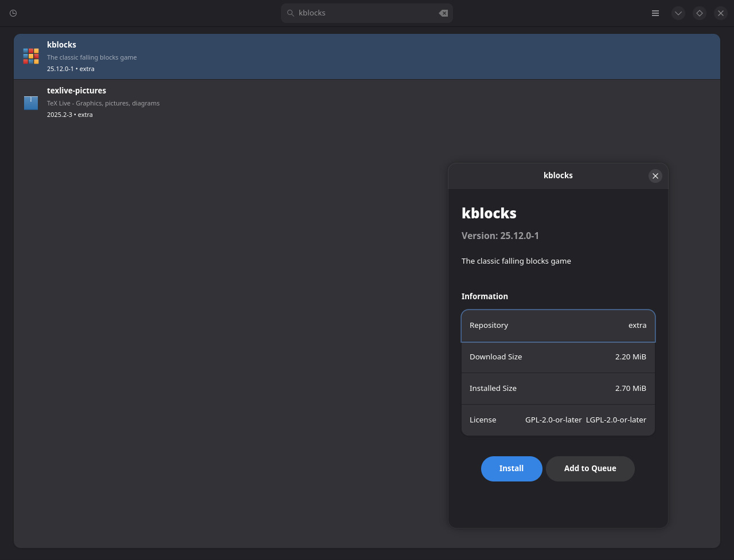Screen dimensions: 734x560
Task: Minimize window using the chevron-down button
Action: click(x=678, y=13)
